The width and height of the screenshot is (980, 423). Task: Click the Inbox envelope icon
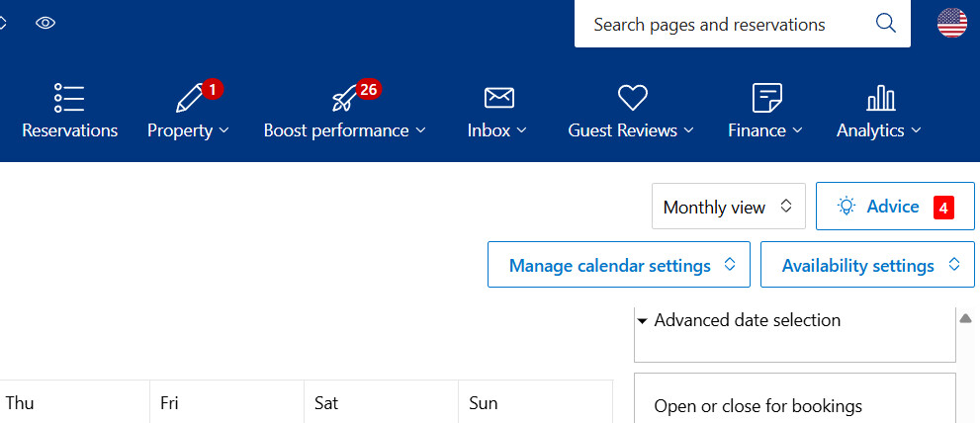tap(498, 98)
